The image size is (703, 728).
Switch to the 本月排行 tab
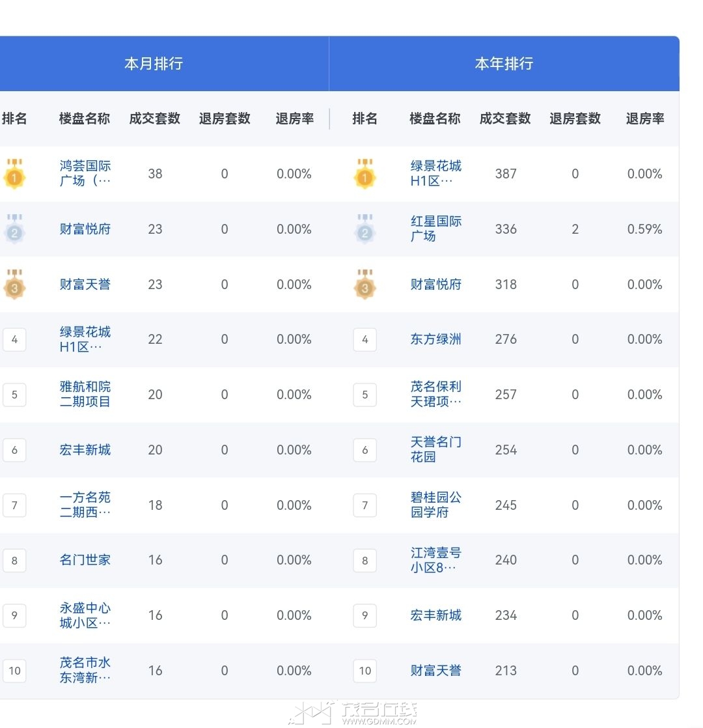click(154, 64)
